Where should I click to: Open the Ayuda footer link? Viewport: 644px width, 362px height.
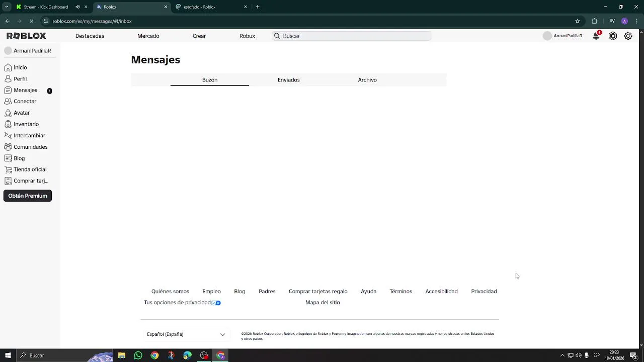click(369, 292)
